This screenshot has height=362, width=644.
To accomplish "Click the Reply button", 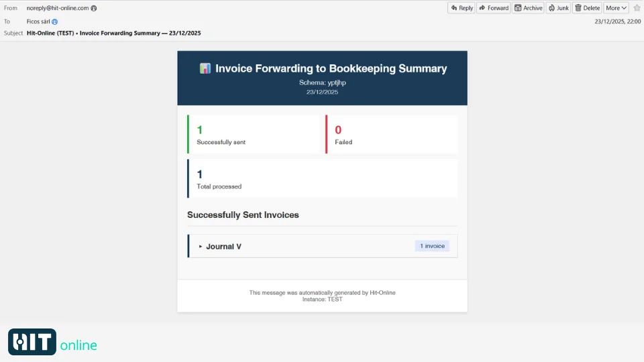I will tap(462, 8).
